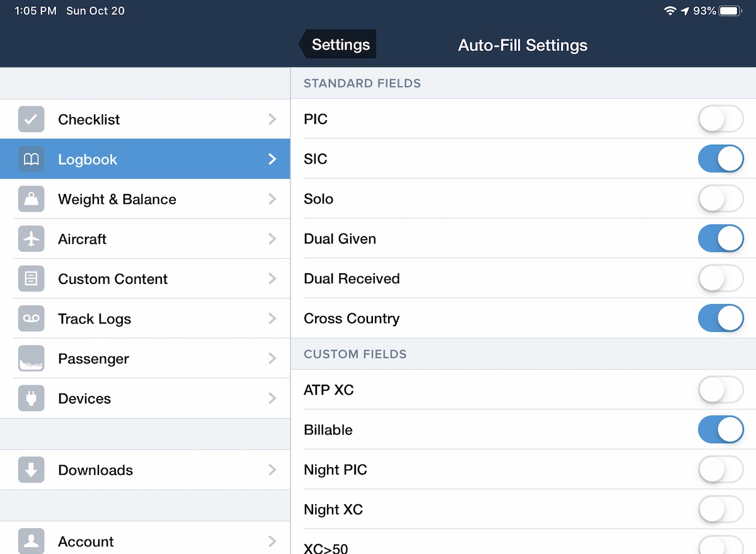This screenshot has width=756, height=554.
Task: Click the Logbook open-book icon
Action: pos(31,159)
